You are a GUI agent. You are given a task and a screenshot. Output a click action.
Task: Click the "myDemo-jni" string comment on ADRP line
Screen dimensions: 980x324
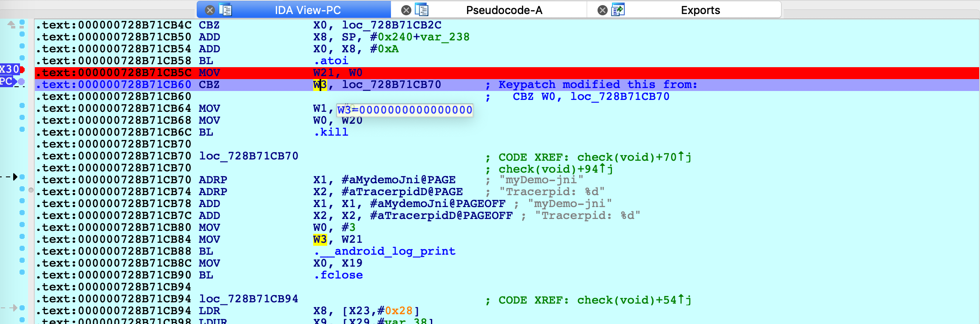click(541, 180)
